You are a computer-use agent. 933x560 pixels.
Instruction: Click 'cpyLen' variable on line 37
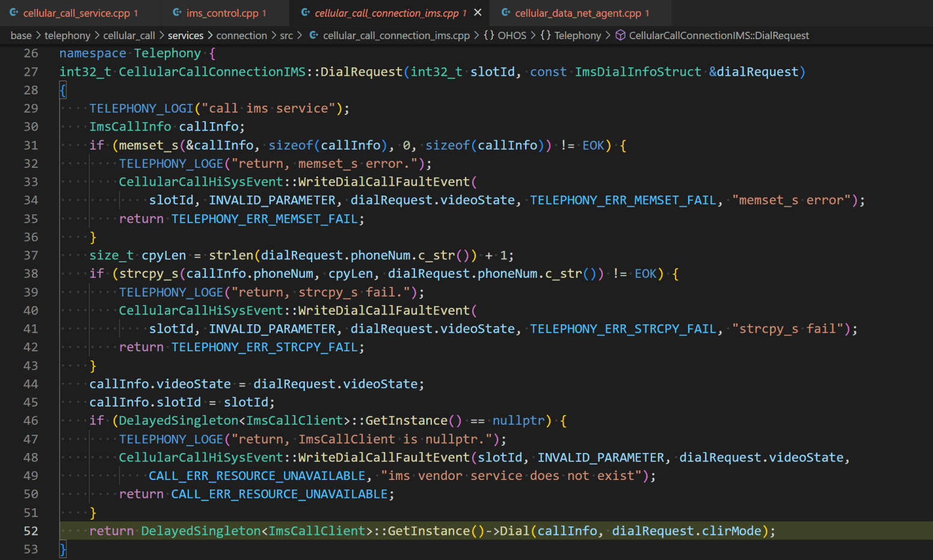point(164,256)
